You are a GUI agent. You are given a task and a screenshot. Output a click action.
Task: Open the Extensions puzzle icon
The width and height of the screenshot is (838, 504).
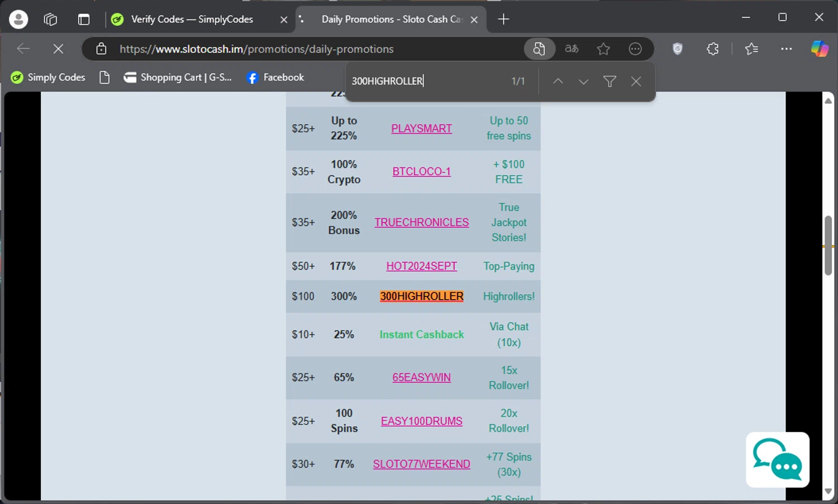point(713,49)
